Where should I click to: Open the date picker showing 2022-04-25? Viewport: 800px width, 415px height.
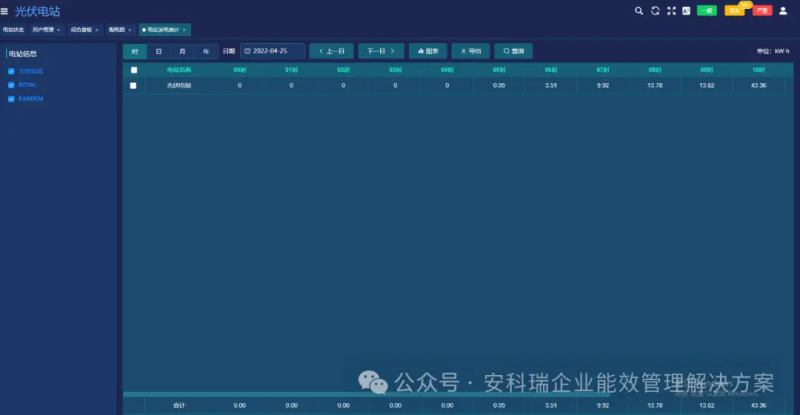click(272, 51)
